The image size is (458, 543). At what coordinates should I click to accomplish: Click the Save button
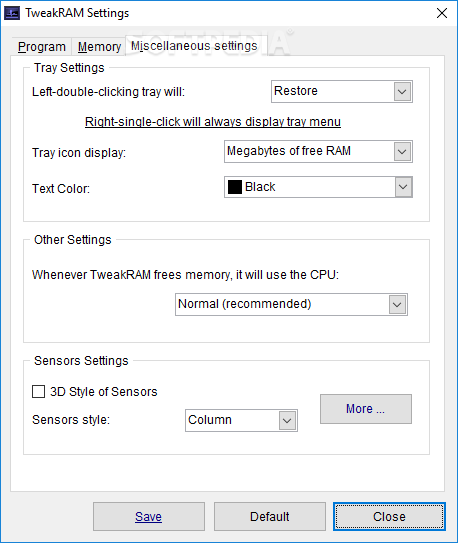149,516
